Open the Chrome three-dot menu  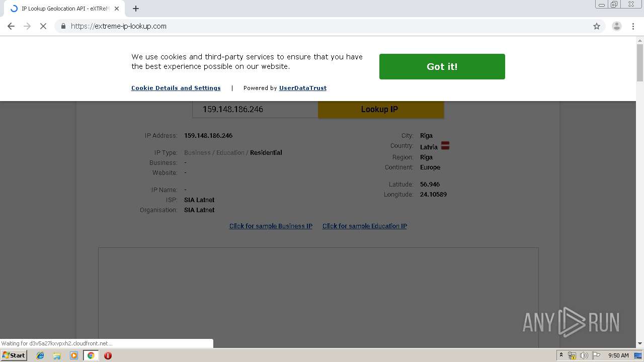coord(633,26)
